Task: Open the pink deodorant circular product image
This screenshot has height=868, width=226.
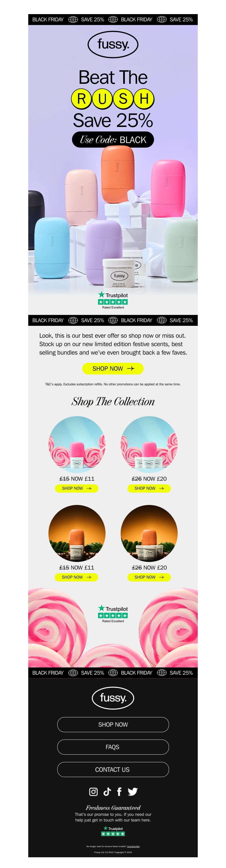Action: pos(77,445)
